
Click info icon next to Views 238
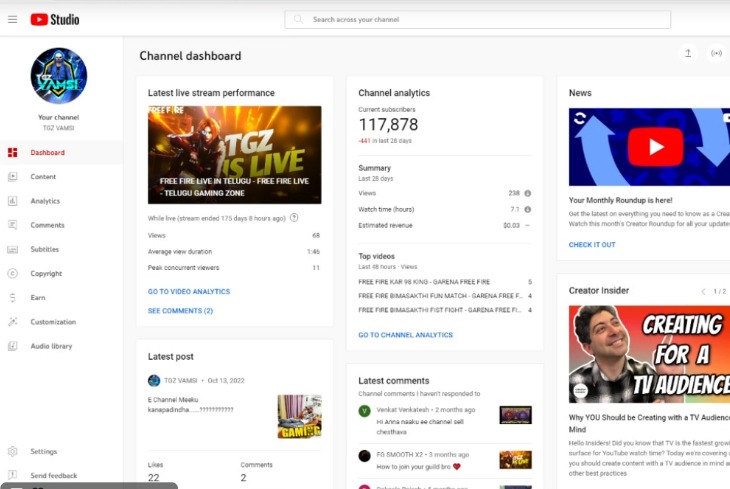click(527, 193)
